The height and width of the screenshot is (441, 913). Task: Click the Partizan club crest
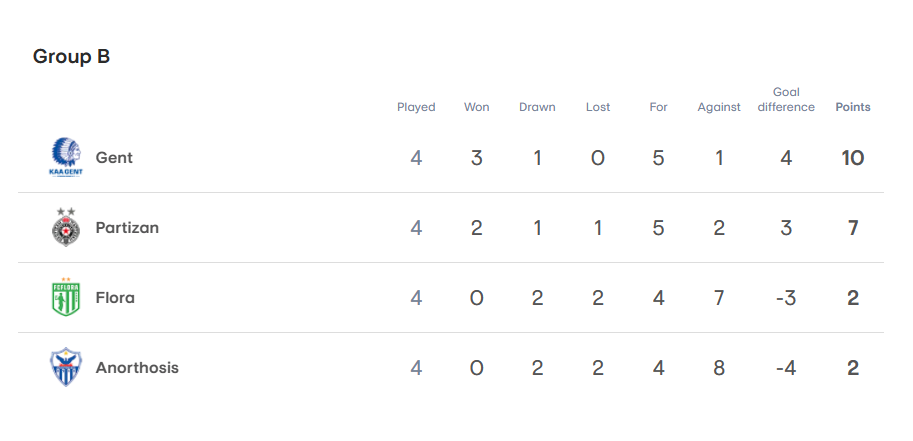(66, 227)
